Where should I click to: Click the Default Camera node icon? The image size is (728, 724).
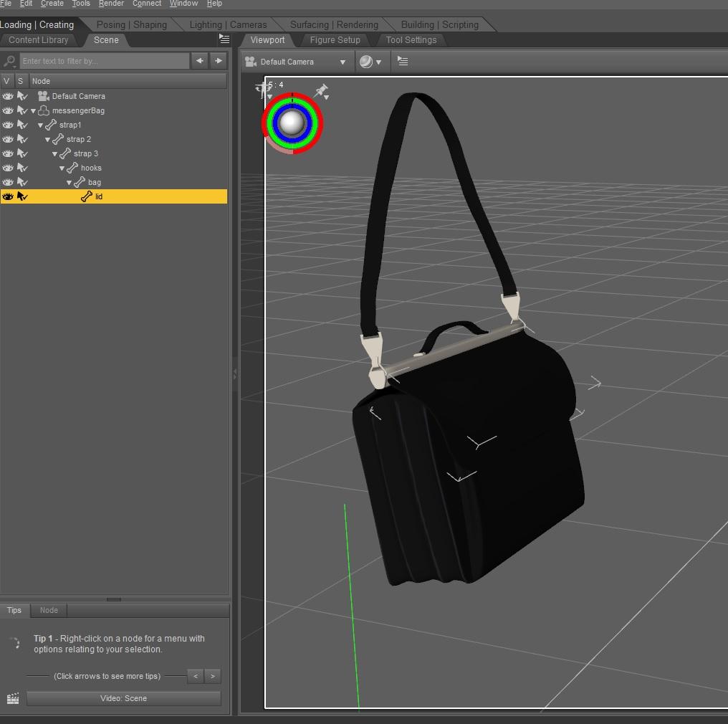click(x=43, y=96)
